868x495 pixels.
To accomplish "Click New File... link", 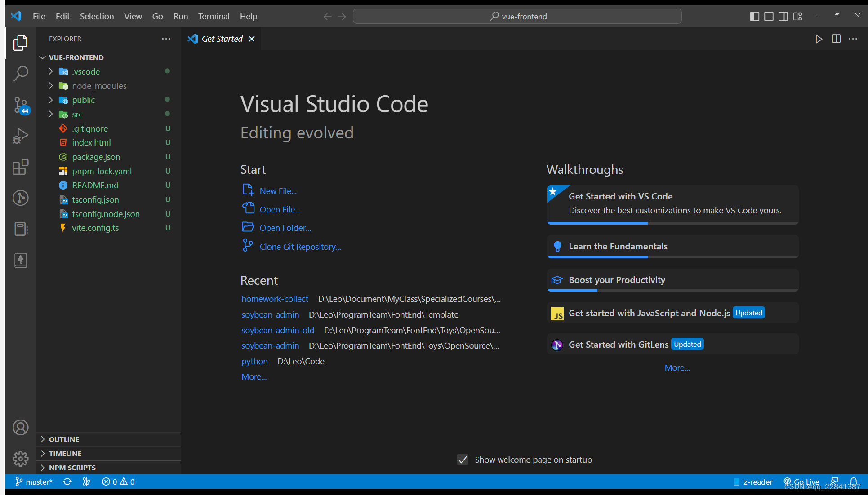I will 278,191.
